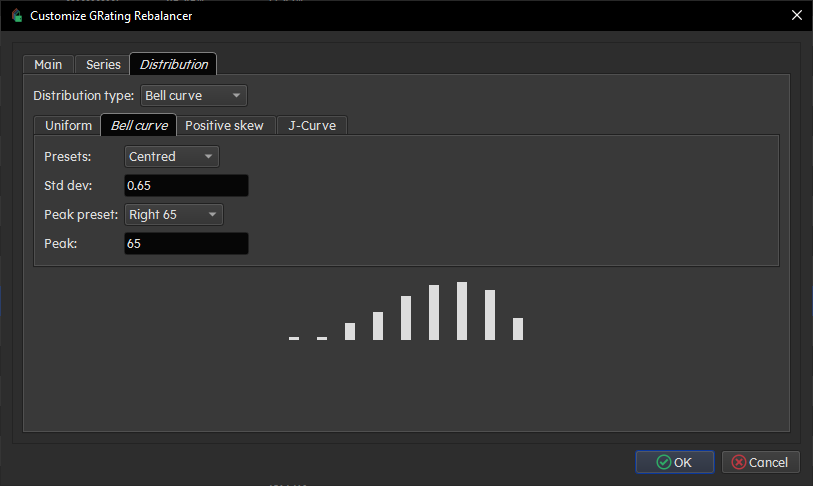Close the Customize GRating Rebalancer dialog
The width and height of the screenshot is (813, 486).
click(x=797, y=15)
